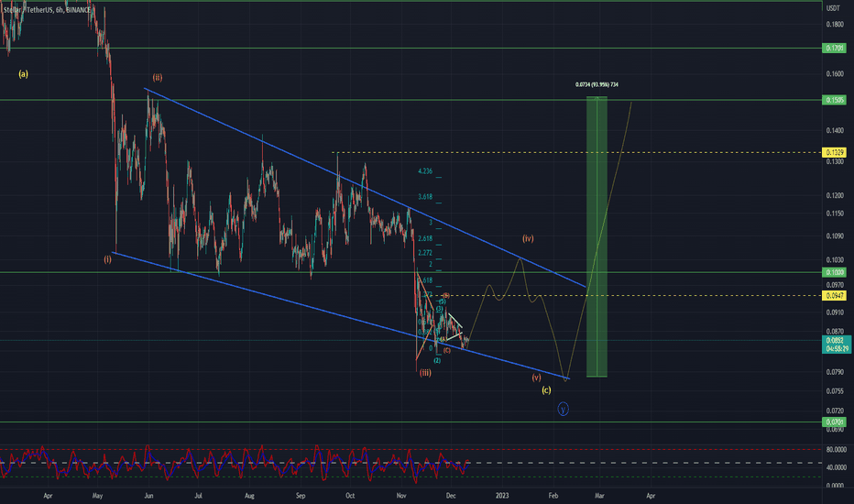Click the Feb time axis label
Screen dimensions: 854x504
pos(553,496)
